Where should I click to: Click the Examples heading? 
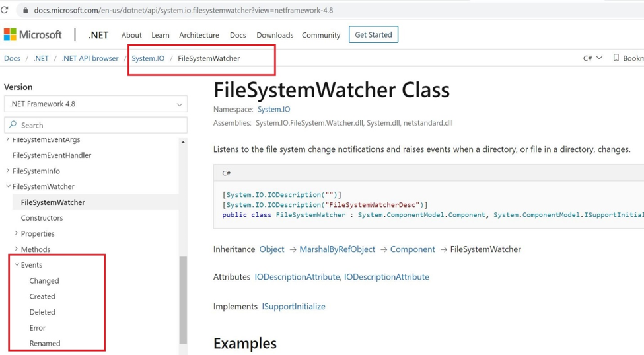point(245,344)
